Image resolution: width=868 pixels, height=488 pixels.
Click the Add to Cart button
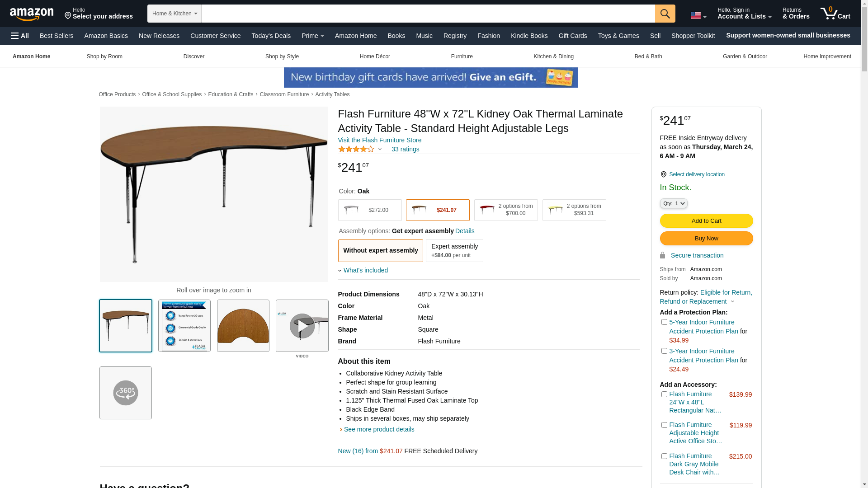706,221
